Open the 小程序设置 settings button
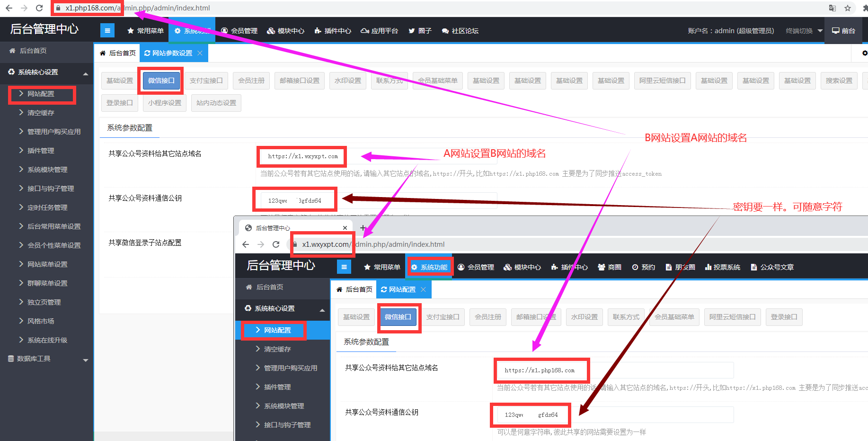The image size is (868, 441). point(164,103)
